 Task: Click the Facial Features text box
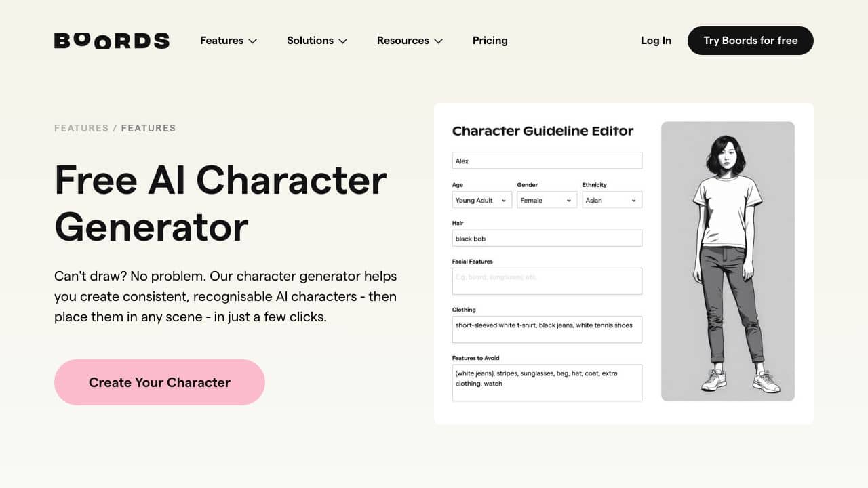pyautogui.click(x=547, y=281)
